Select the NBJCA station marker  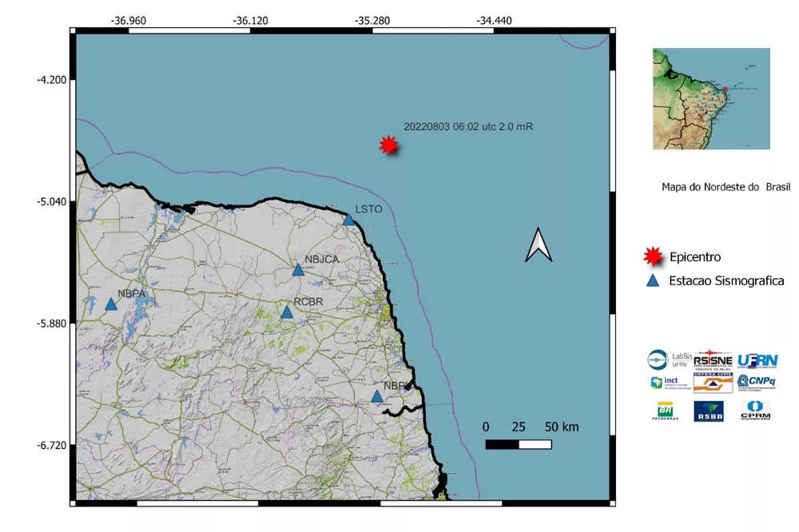click(298, 269)
